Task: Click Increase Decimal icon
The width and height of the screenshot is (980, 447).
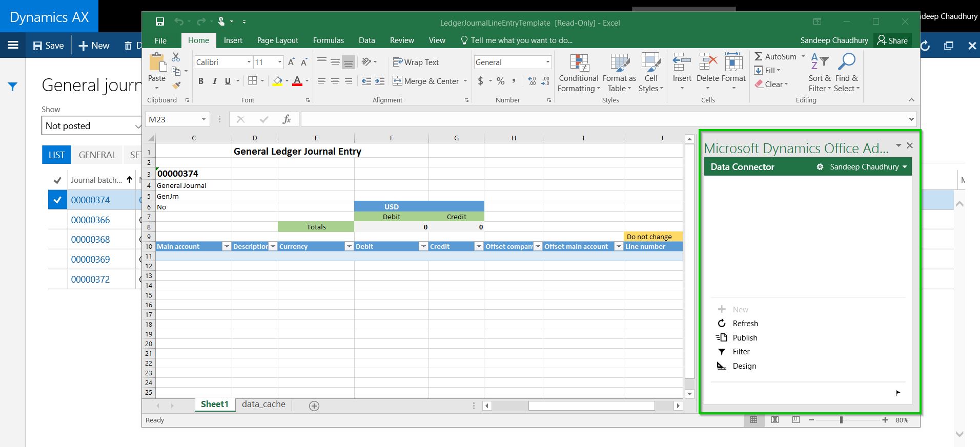Action: click(x=532, y=81)
